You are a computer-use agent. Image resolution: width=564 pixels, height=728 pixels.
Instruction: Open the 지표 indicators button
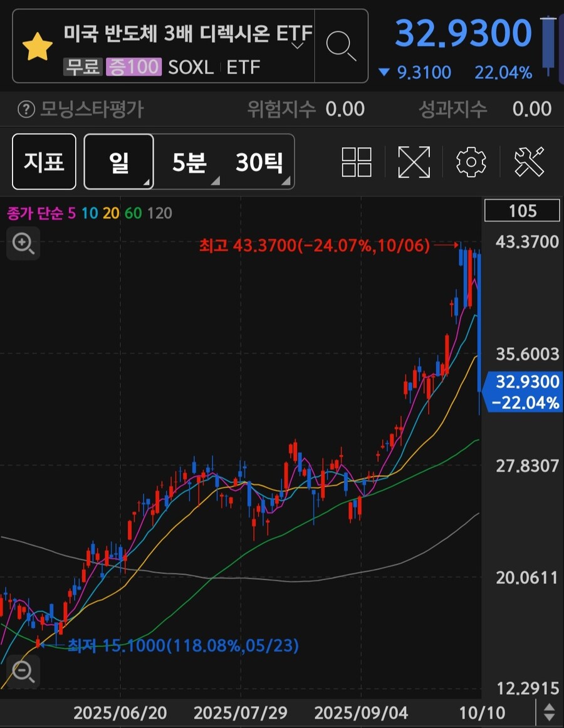tap(44, 162)
